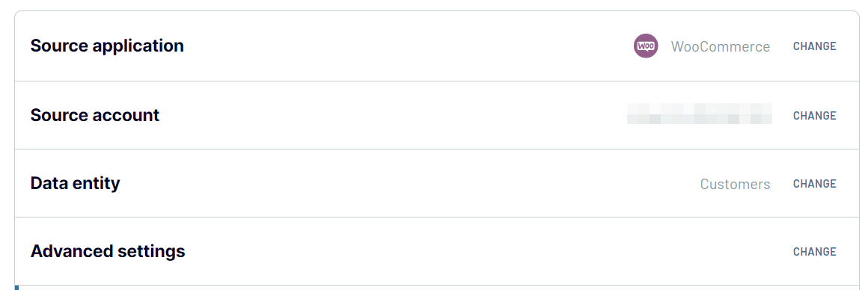Change the Source application

pos(814,46)
